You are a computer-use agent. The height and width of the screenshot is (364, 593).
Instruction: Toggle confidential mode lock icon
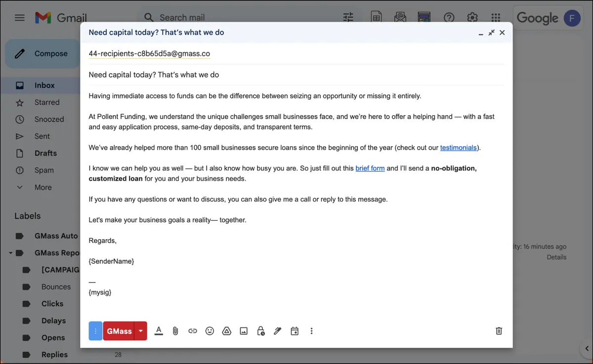point(260,331)
